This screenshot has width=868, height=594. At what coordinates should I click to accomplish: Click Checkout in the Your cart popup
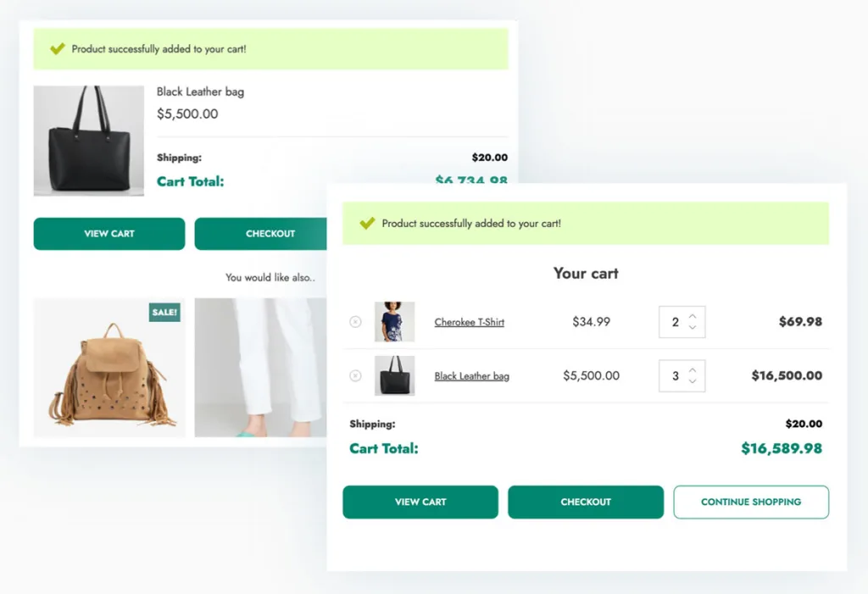pos(585,502)
